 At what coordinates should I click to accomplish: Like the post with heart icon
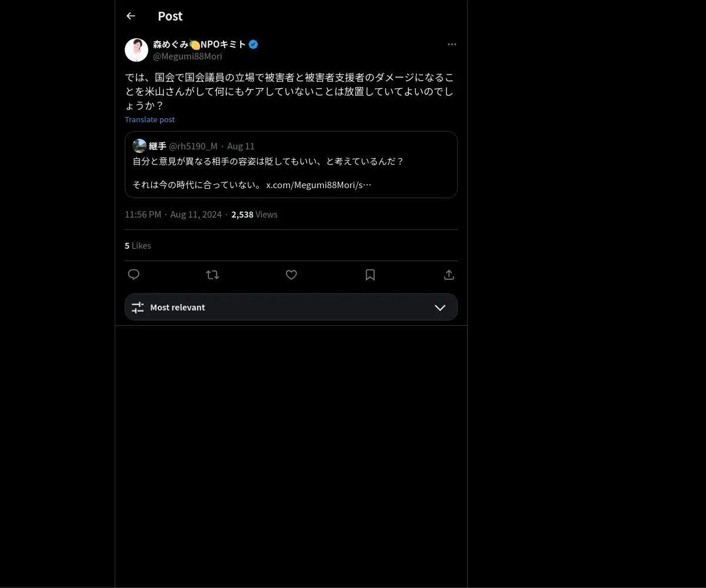pyautogui.click(x=291, y=275)
